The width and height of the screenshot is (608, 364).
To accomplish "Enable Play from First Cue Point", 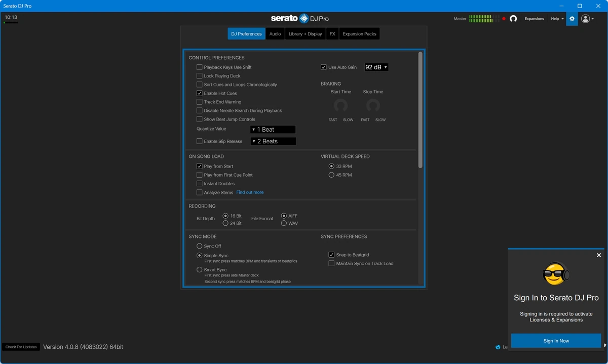I will click(x=199, y=175).
